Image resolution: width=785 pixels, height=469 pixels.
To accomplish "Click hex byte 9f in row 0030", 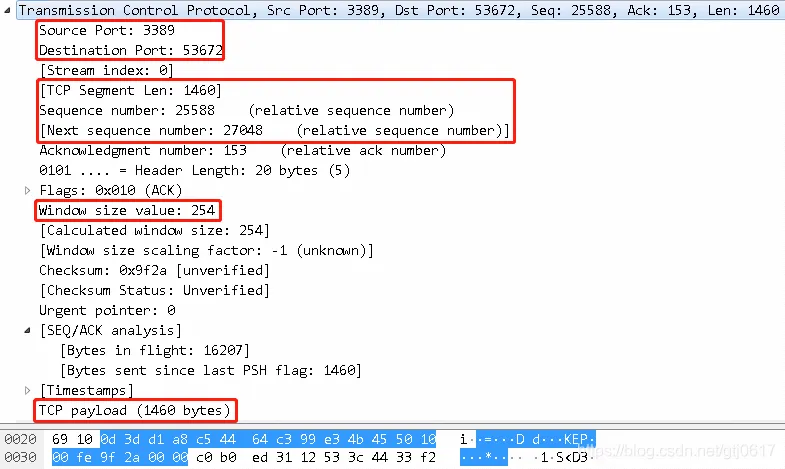I will point(108,457).
